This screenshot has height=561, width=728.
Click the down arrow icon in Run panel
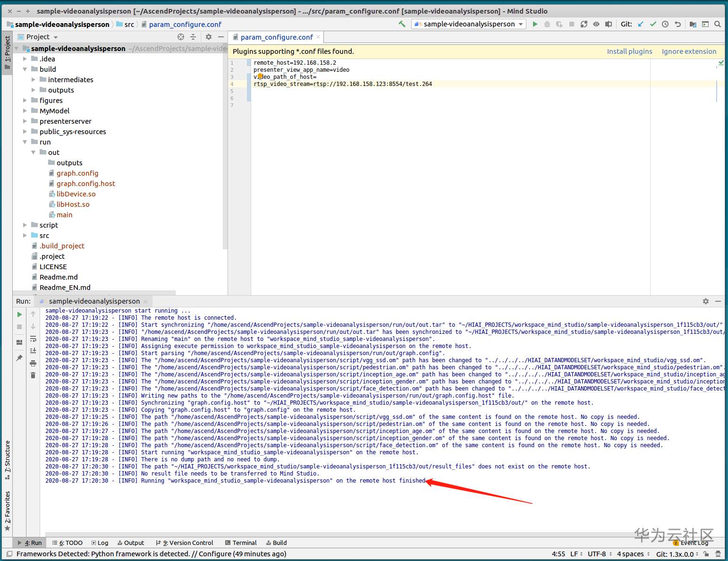pos(33,326)
